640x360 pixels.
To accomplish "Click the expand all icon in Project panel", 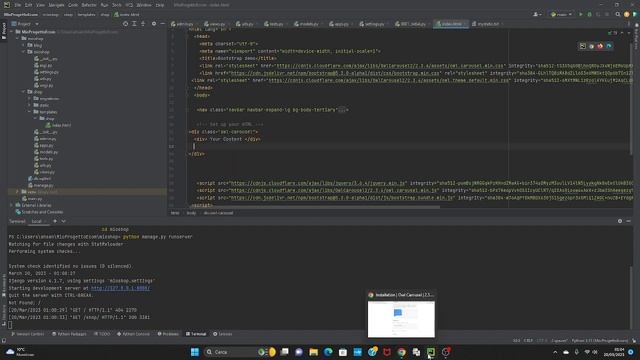I will [x=134, y=24].
